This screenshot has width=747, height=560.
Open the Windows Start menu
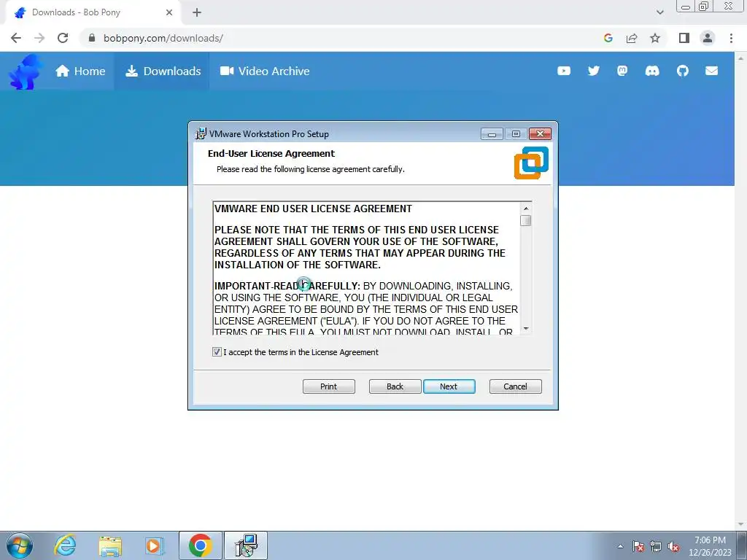point(20,545)
